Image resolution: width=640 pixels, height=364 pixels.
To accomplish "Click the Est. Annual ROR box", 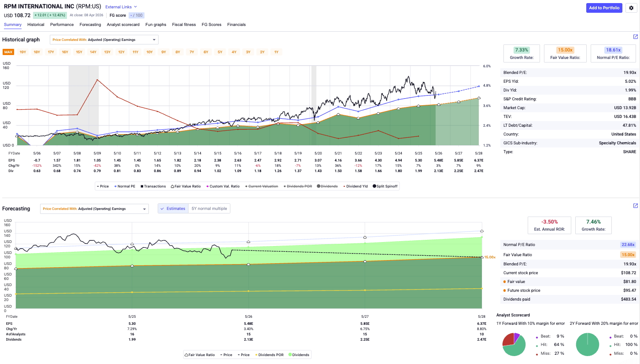I will point(549,225).
